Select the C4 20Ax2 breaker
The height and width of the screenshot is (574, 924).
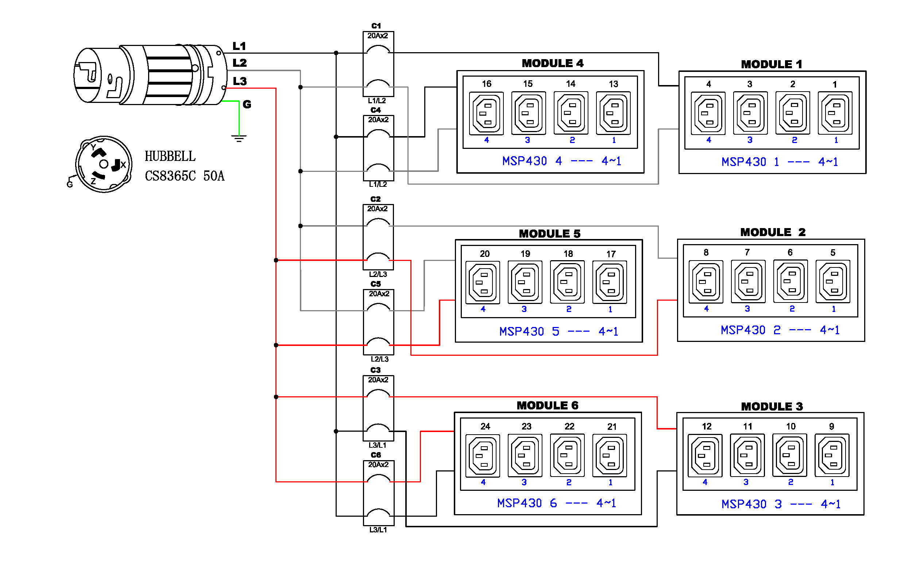tap(378, 148)
